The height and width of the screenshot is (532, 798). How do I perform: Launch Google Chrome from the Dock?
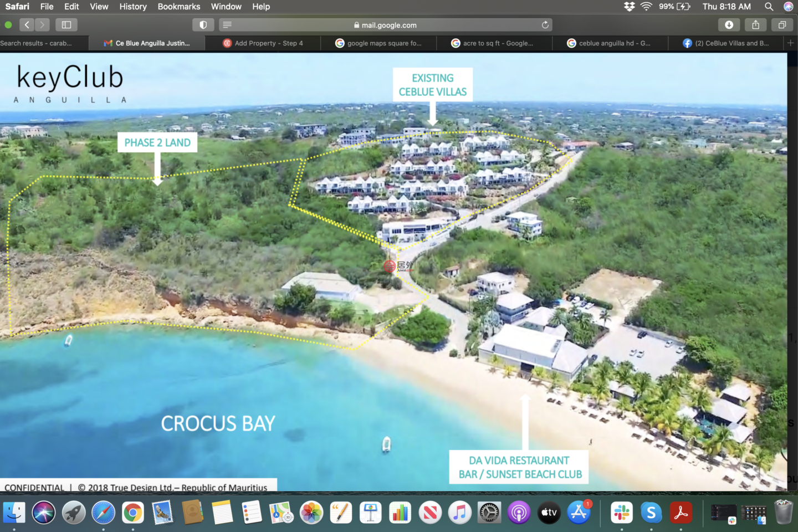click(x=133, y=513)
